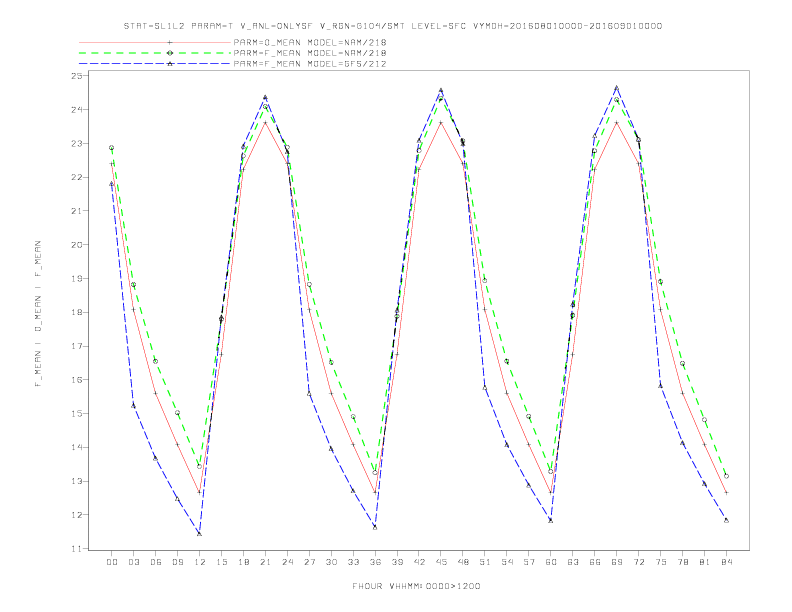Click the vertical axis label F_MEAN | O_MEAN | F_MEAN
This screenshot has height=612, width=792.
click(x=38, y=314)
